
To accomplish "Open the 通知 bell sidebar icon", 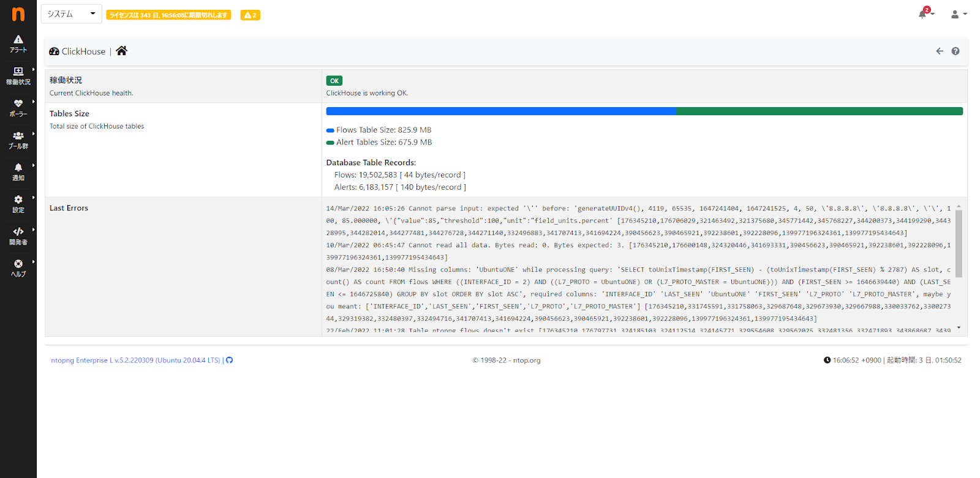I will [x=18, y=167].
